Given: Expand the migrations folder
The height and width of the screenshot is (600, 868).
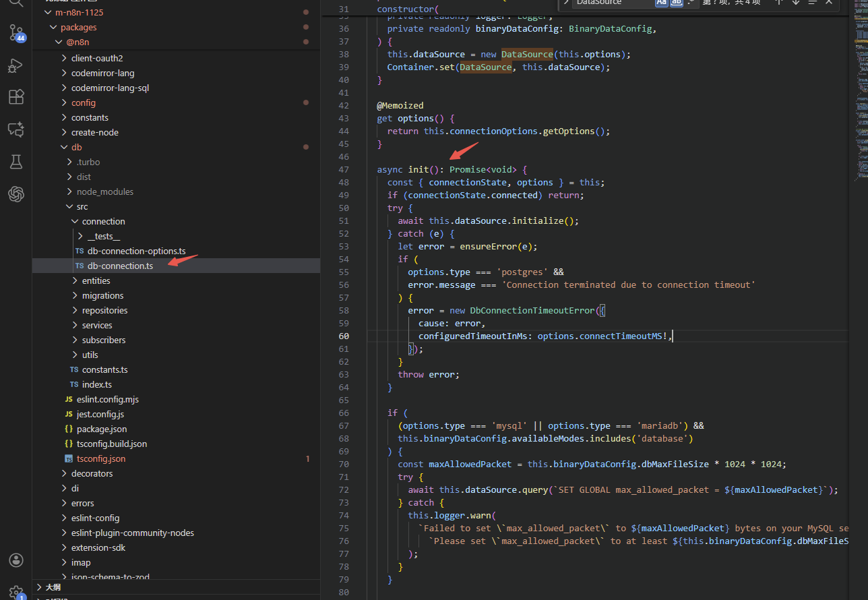Looking at the screenshot, I should [x=74, y=295].
